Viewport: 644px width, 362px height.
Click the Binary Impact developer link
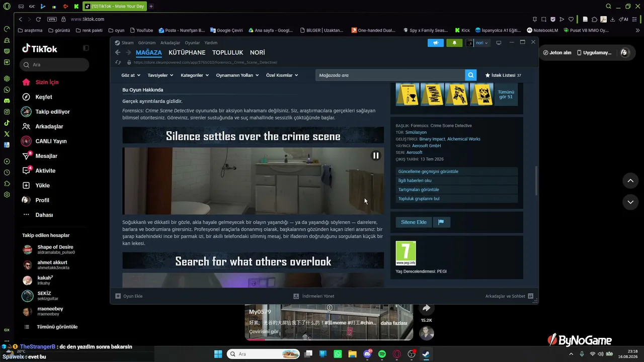tap(432, 139)
